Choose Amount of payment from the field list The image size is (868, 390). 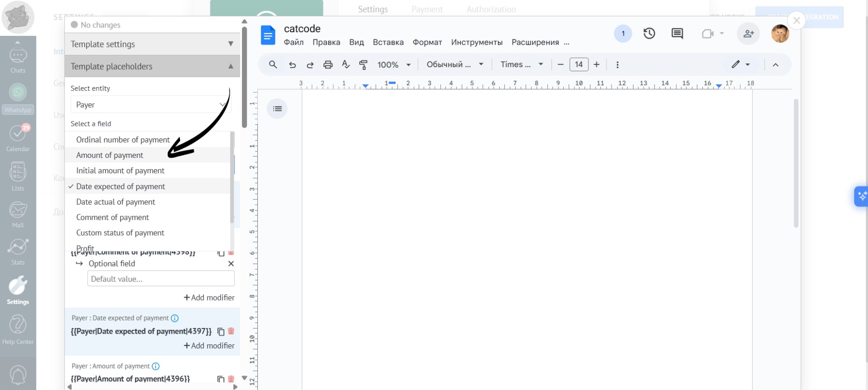pos(110,155)
